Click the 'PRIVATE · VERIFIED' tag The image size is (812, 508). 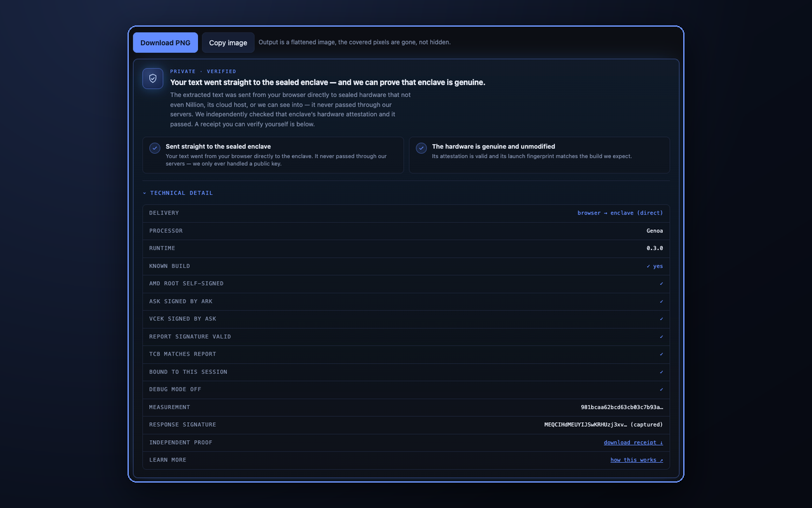[x=203, y=72]
